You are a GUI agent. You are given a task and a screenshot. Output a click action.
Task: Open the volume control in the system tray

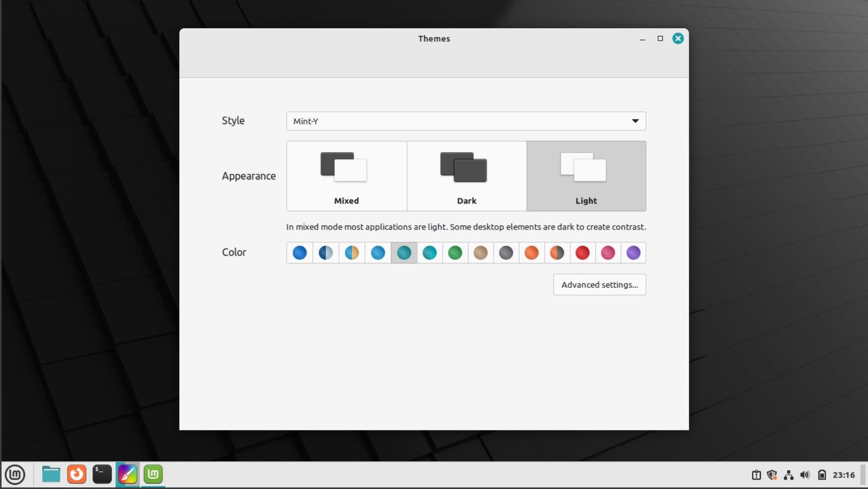(806, 475)
